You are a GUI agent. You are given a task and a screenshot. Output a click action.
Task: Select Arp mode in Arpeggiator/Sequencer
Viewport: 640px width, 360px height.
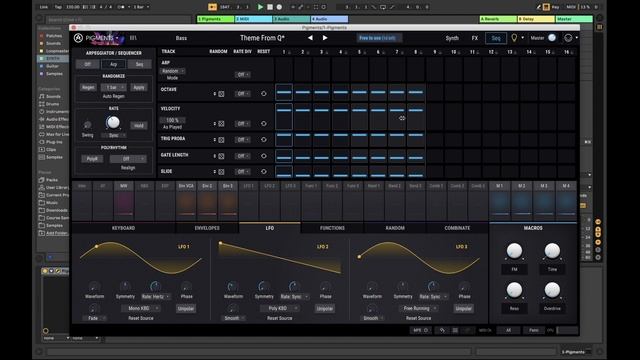pyautogui.click(x=113, y=64)
